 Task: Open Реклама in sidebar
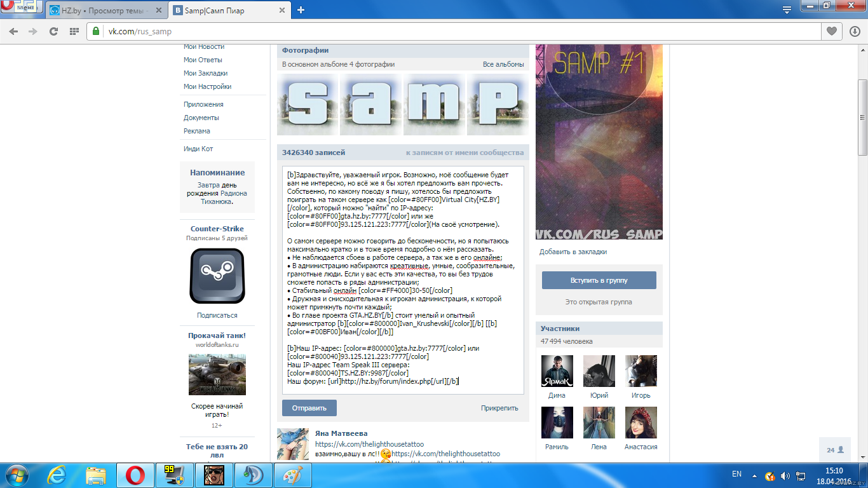(197, 131)
